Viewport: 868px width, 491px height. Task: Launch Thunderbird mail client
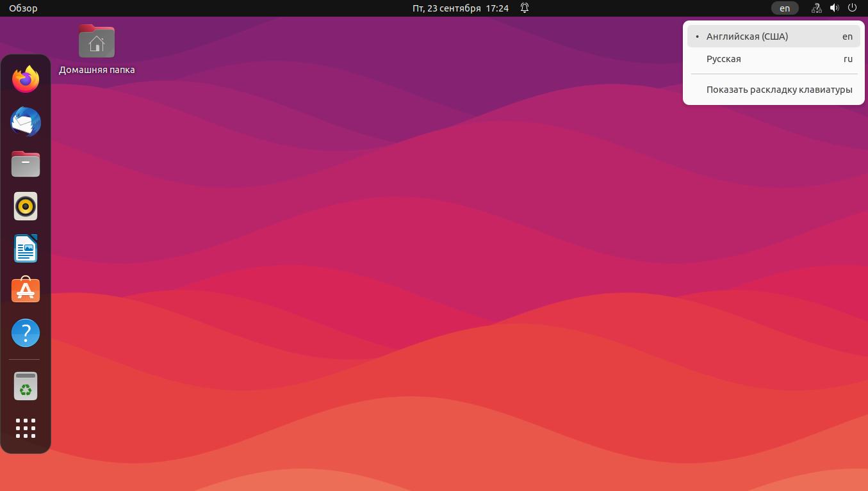click(25, 122)
